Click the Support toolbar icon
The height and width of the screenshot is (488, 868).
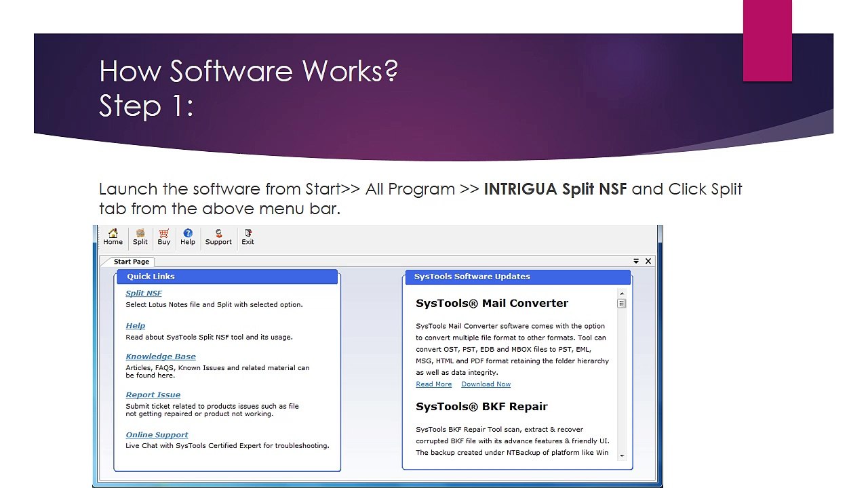(x=218, y=237)
